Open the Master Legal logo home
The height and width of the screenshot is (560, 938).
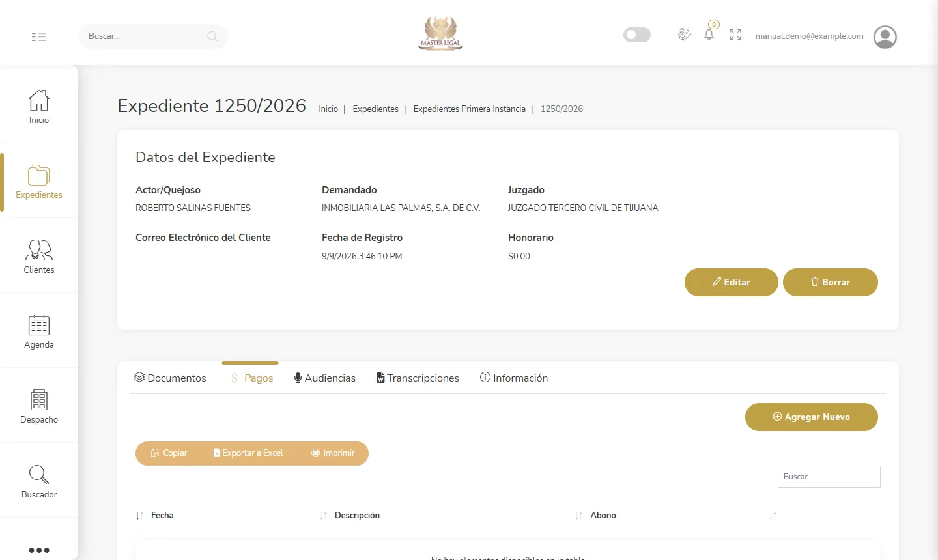coord(441,33)
